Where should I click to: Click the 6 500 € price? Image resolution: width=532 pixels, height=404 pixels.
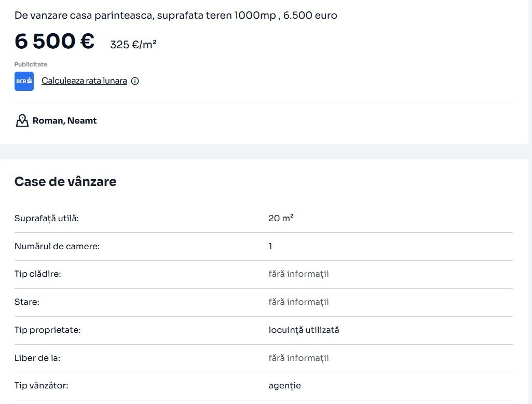pyautogui.click(x=54, y=42)
